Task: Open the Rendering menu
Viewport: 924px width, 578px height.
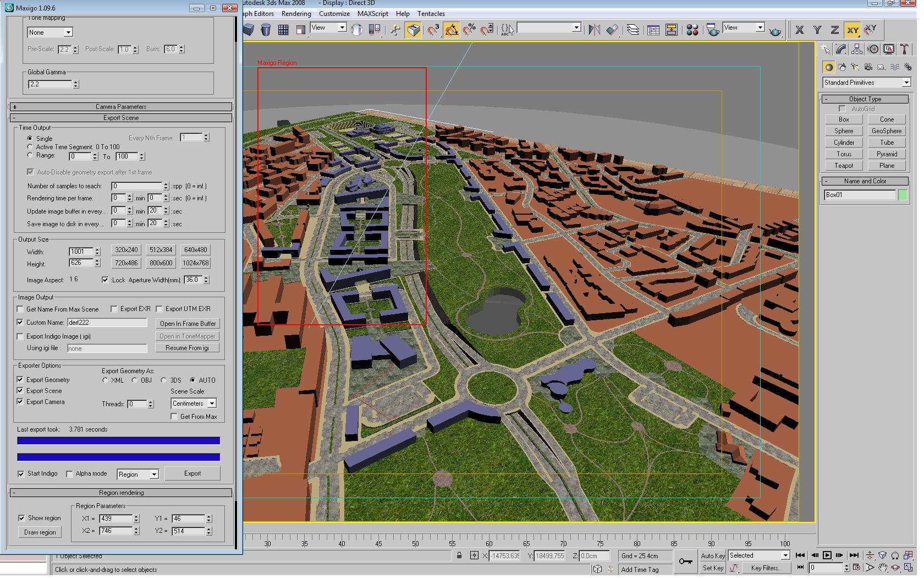Action: [296, 14]
